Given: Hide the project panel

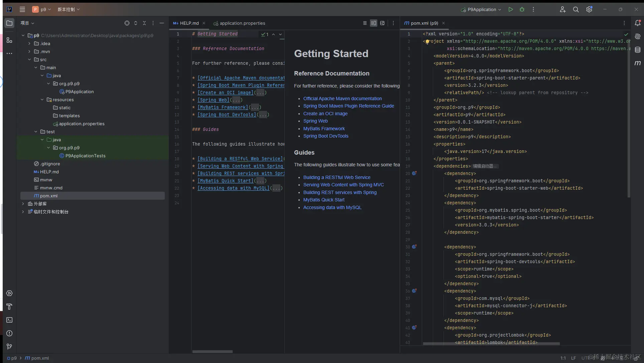Looking at the screenshot, I should tap(162, 23).
